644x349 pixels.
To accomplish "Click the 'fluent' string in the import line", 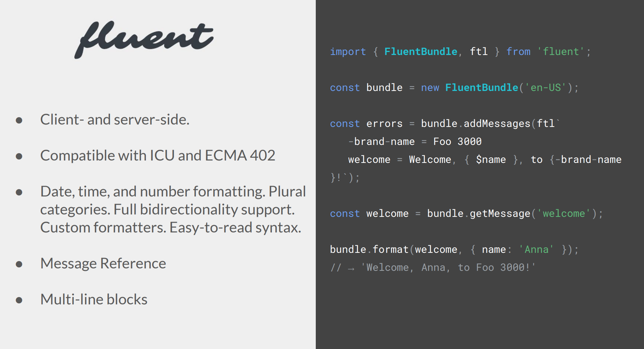I will pyautogui.click(x=561, y=52).
